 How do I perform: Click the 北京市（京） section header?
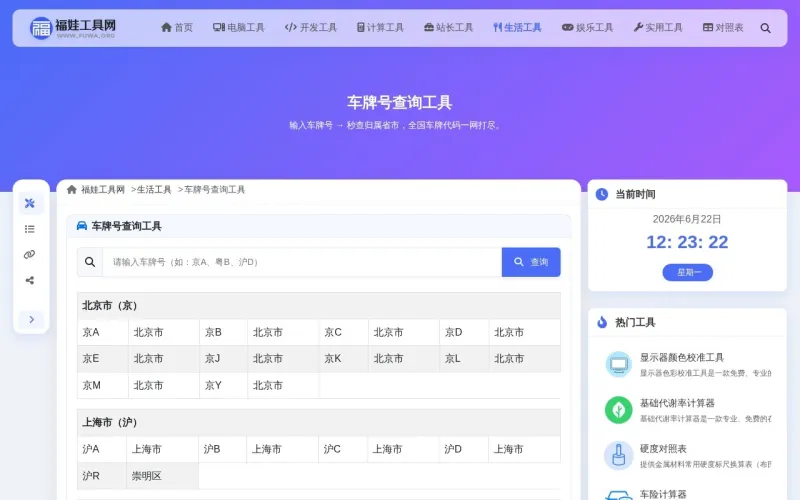click(318, 306)
